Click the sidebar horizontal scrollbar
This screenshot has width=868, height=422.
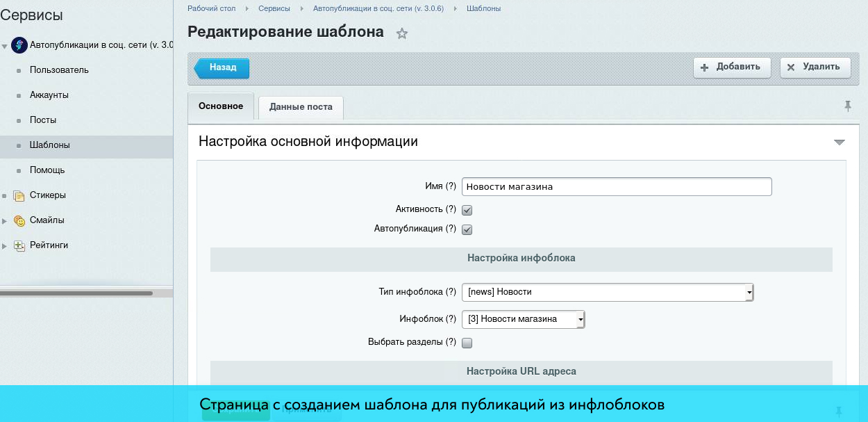pos(76,293)
